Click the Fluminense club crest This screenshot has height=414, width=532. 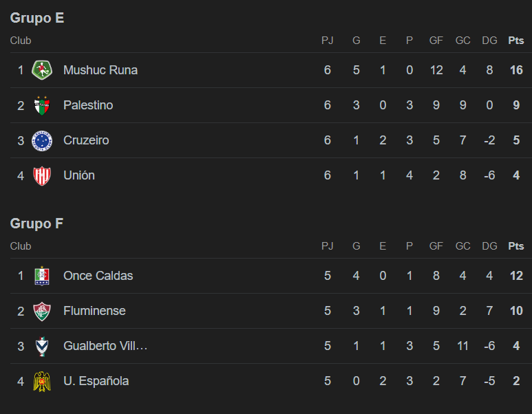[42, 311]
